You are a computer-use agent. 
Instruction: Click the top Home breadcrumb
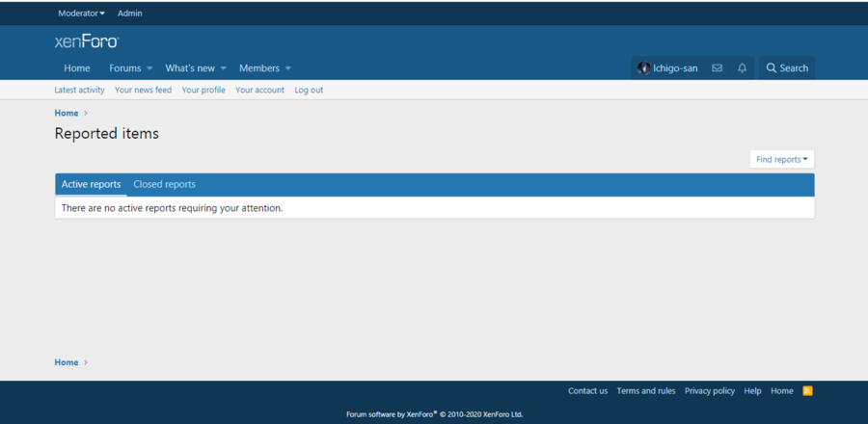pyautogui.click(x=67, y=113)
